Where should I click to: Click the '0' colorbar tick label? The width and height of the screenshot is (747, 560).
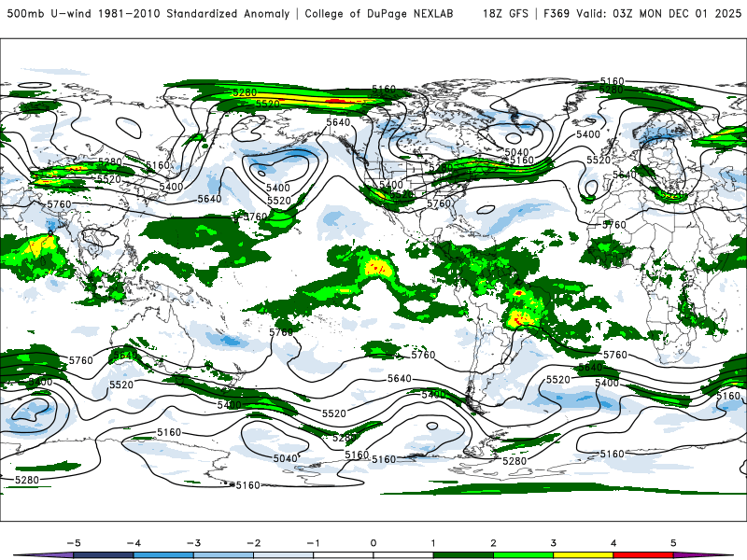click(x=373, y=543)
